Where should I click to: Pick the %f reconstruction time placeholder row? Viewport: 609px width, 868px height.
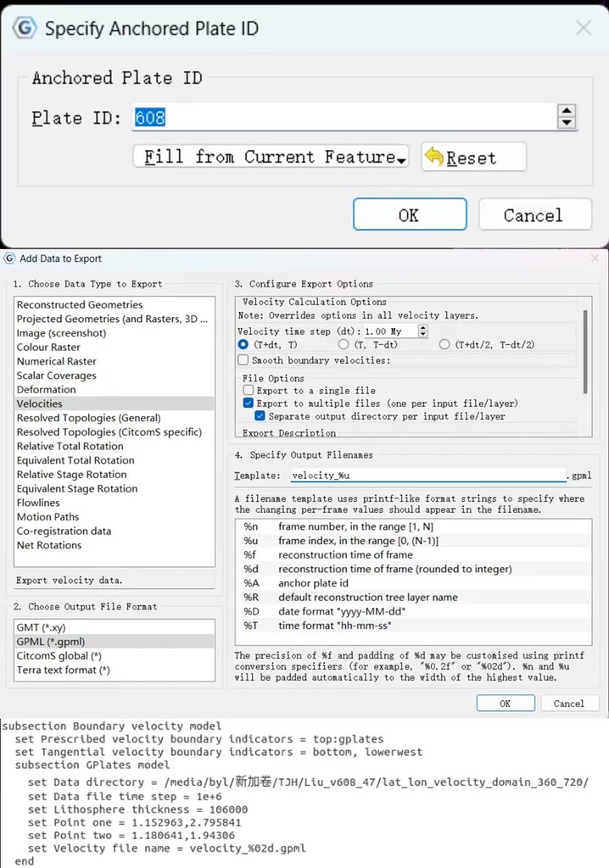click(x=413, y=554)
